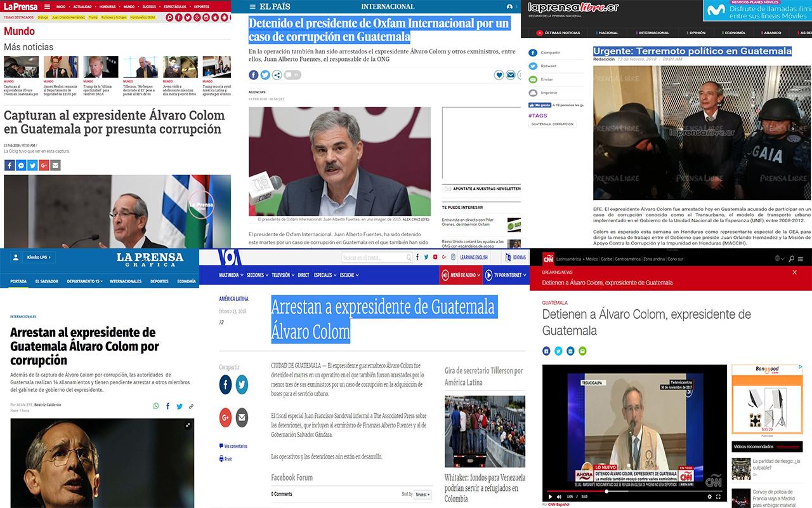This screenshot has width=812, height=508.
Task: Open La Prensa hamburger menu
Action: [x=47, y=7]
